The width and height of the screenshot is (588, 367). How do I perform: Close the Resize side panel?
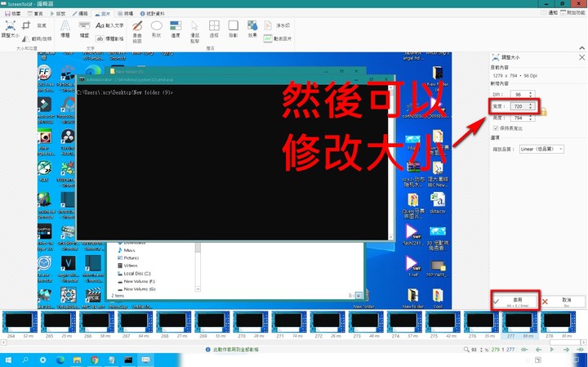581,57
